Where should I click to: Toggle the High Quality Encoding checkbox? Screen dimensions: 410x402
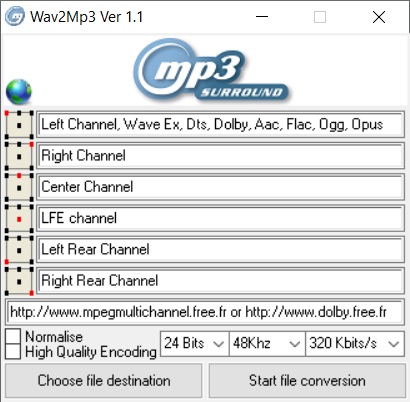[13, 351]
